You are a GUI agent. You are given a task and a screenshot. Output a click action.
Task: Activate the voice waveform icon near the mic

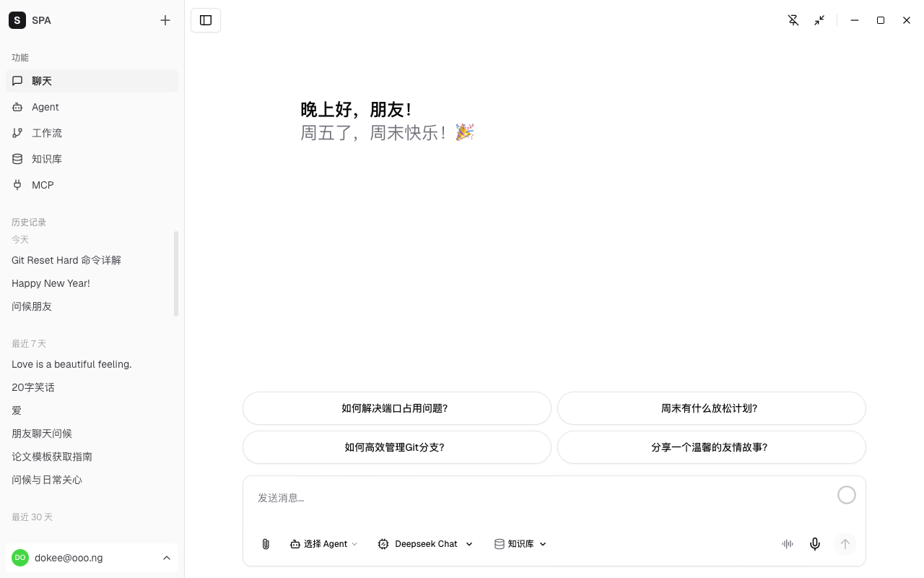click(788, 544)
